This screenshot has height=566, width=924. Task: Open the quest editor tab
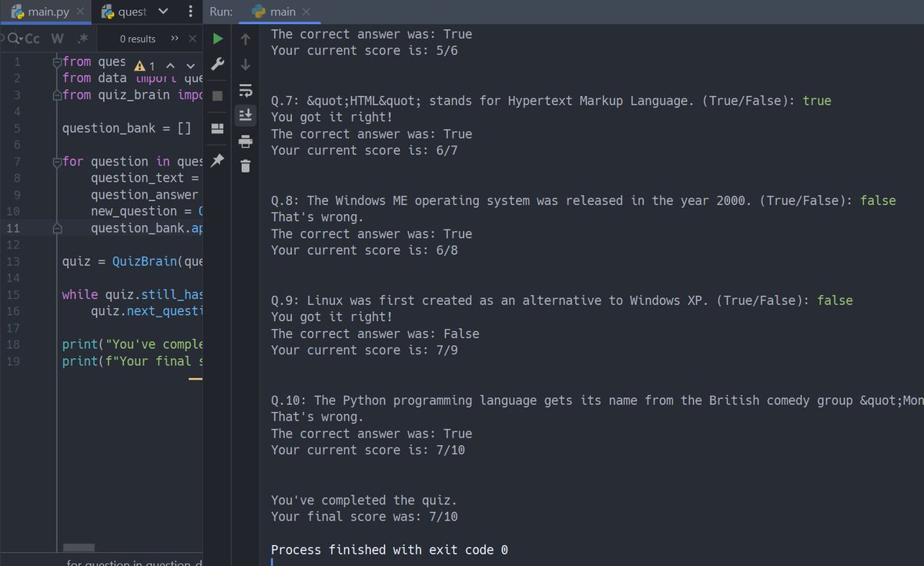(x=124, y=12)
